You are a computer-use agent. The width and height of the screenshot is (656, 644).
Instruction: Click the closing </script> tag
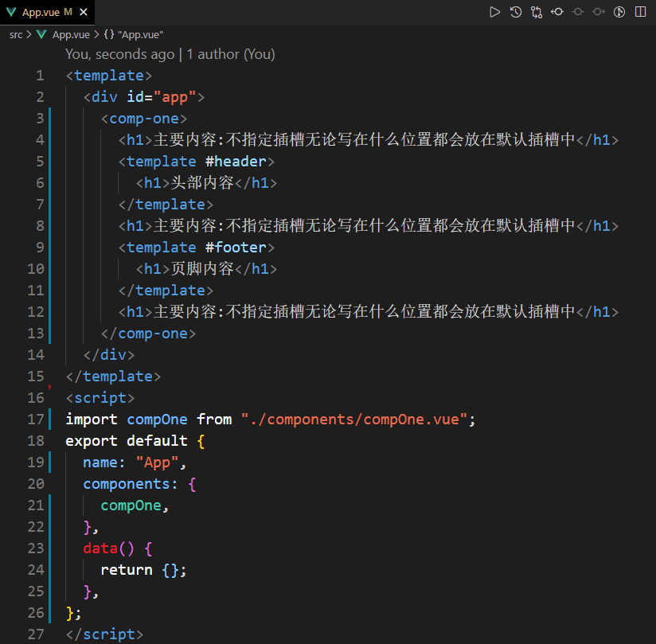tap(104, 634)
